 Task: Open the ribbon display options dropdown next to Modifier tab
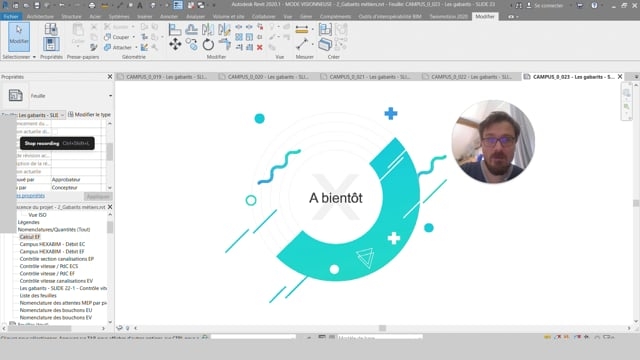(513, 17)
